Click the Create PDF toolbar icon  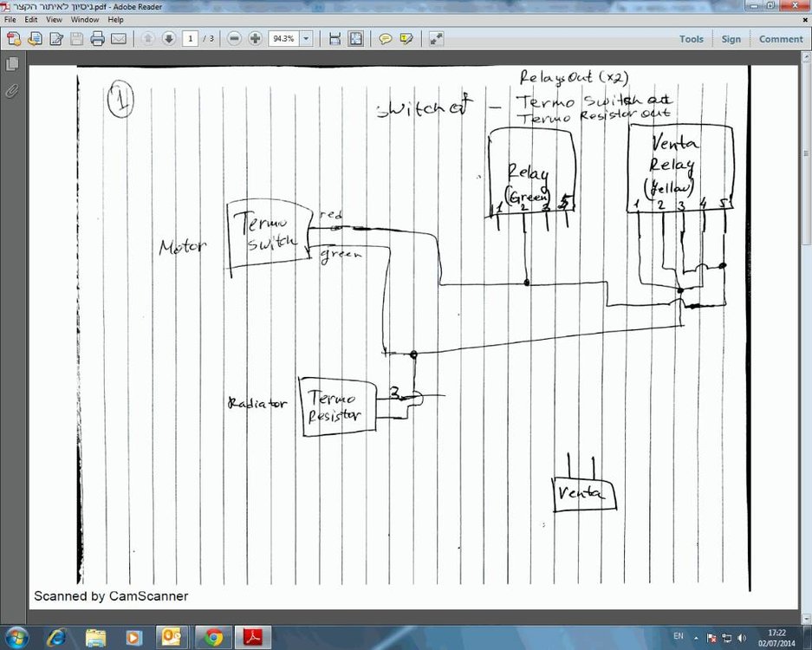(14, 39)
